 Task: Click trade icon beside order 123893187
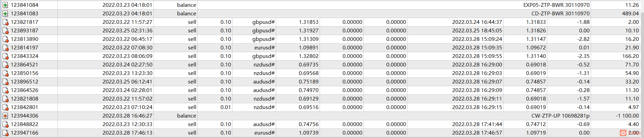5,31
